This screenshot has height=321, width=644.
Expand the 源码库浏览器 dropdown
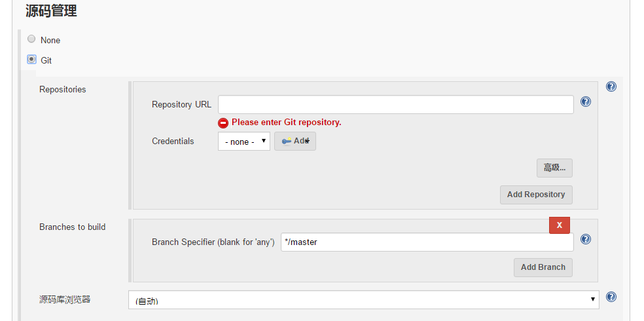click(363, 300)
